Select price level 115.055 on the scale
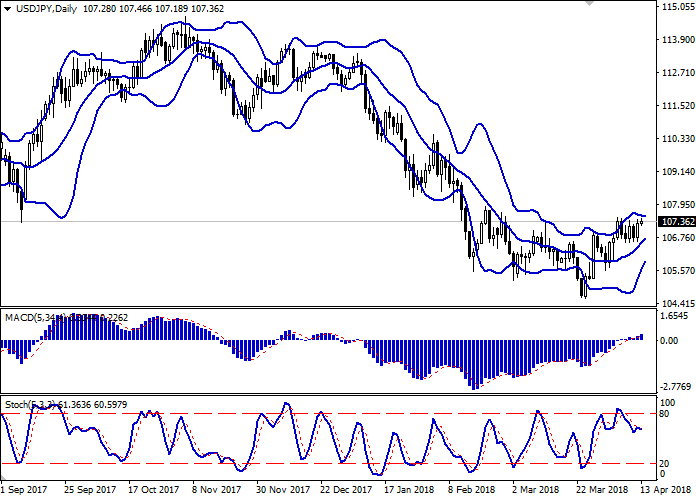This screenshot has width=696, height=500. [x=678, y=7]
